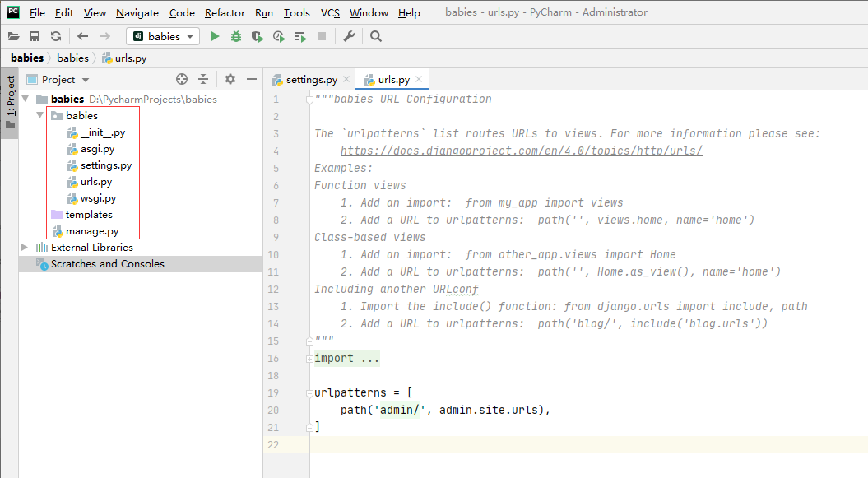
Task: Open the Tools menu
Action: click(x=297, y=12)
